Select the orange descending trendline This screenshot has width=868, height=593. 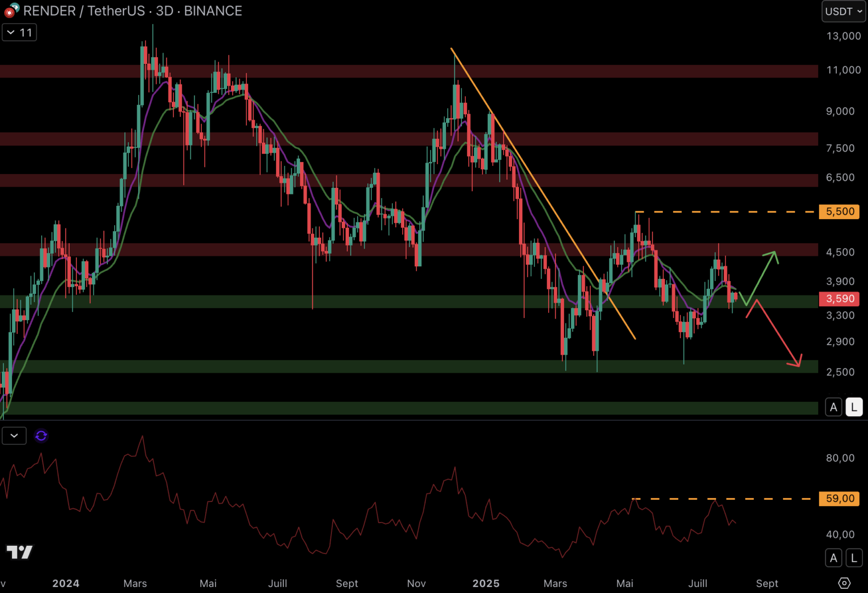click(543, 193)
